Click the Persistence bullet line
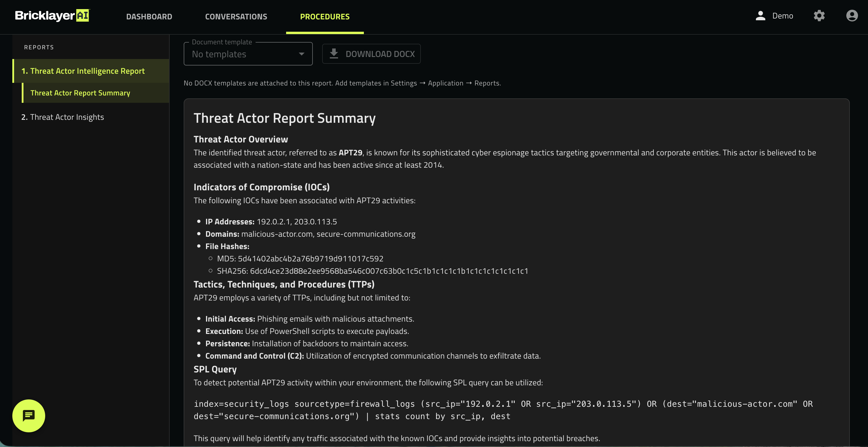This screenshot has width=868, height=447. pos(307,343)
